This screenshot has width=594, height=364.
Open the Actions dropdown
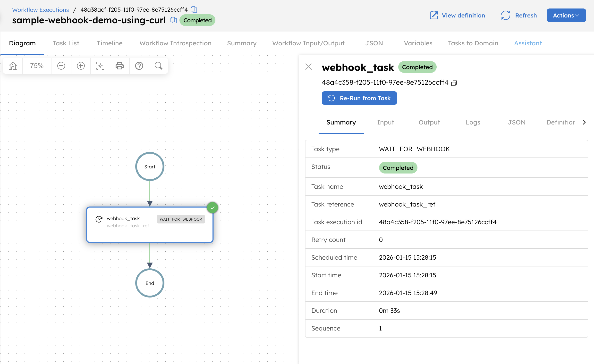click(x=566, y=15)
